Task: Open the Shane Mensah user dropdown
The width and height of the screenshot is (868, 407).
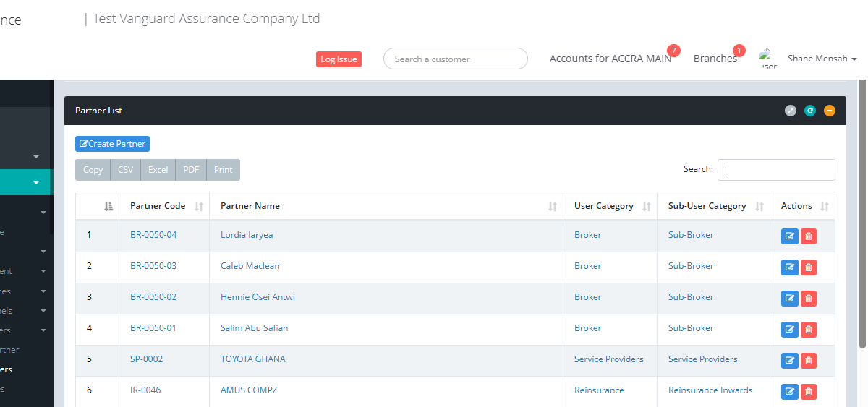Action: point(822,59)
